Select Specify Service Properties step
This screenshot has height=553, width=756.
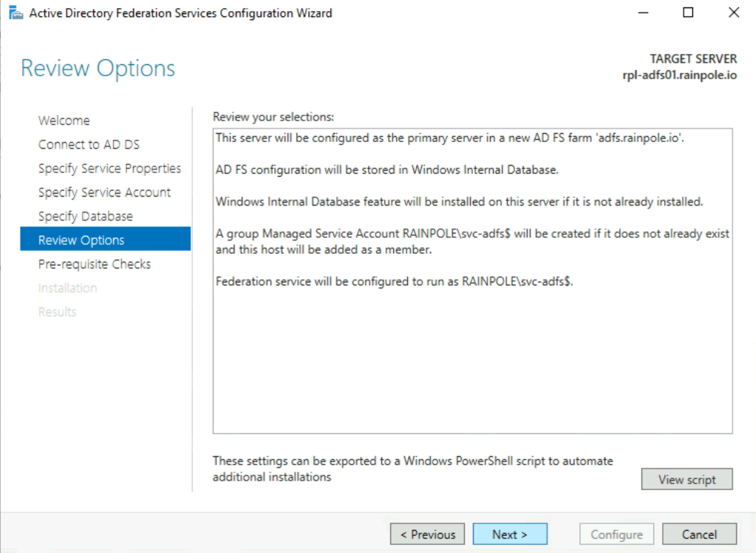coord(109,169)
